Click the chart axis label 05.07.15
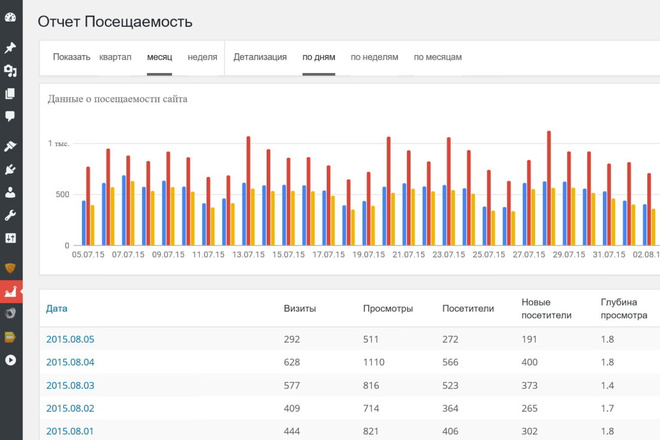This screenshot has height=440, width=660. (x=88, y=255)
